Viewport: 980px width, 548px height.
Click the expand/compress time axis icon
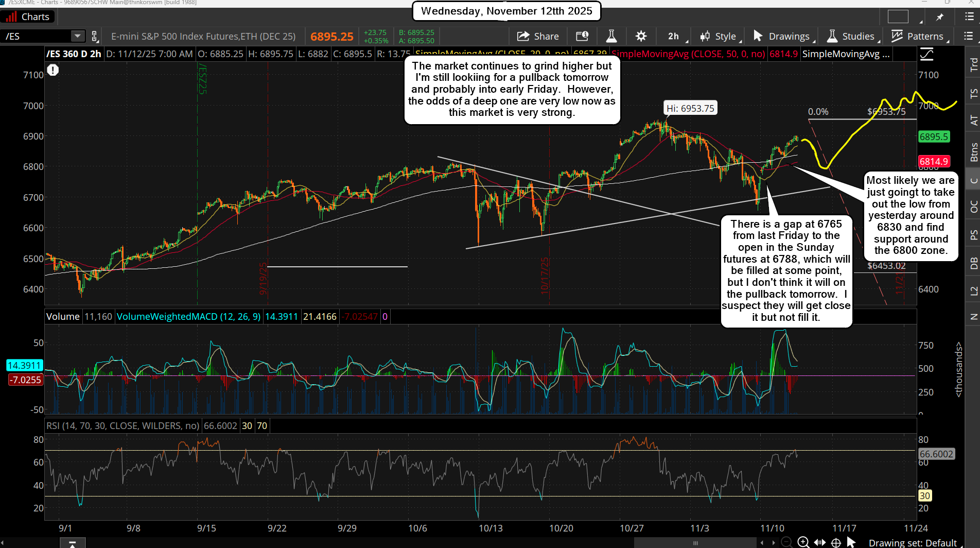click(820, 542)
